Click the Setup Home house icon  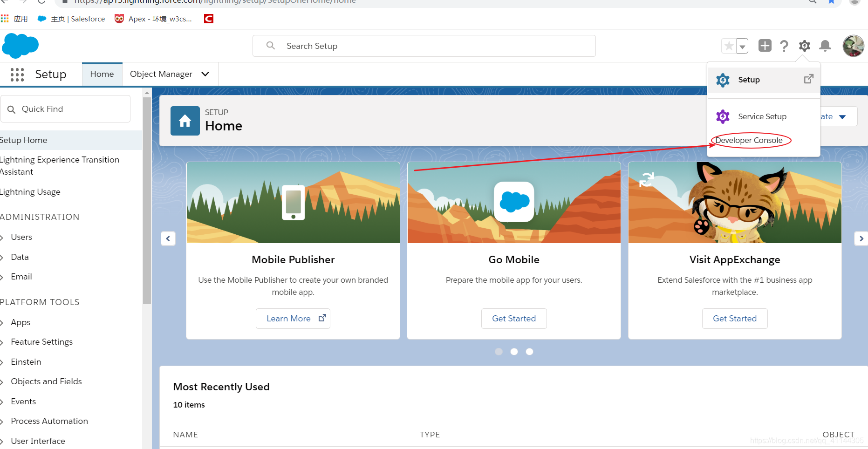tap(185, 121)
